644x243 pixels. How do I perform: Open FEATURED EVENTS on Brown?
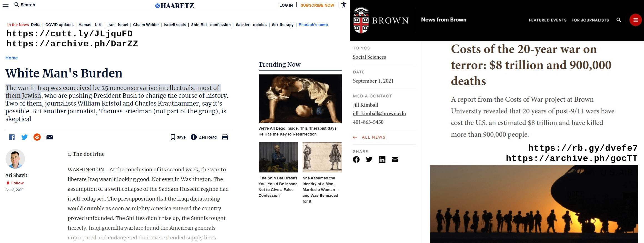[x=548, y=20]
